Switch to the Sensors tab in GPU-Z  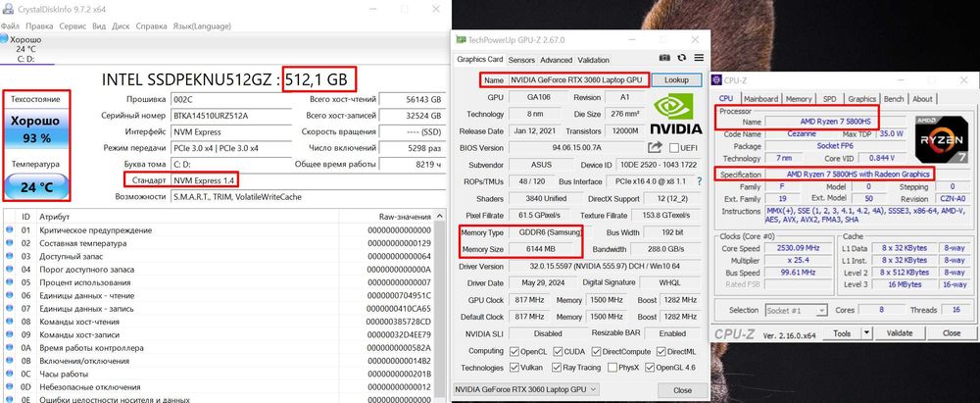pos(522,60)
